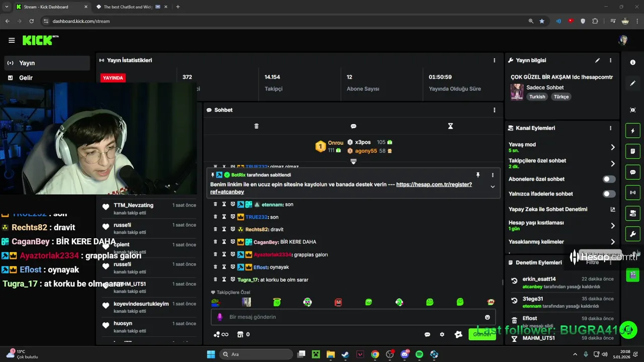The image size is (644, 362).
Task: Click the info icon in right sidebar
Action: [x=633, y=62]
